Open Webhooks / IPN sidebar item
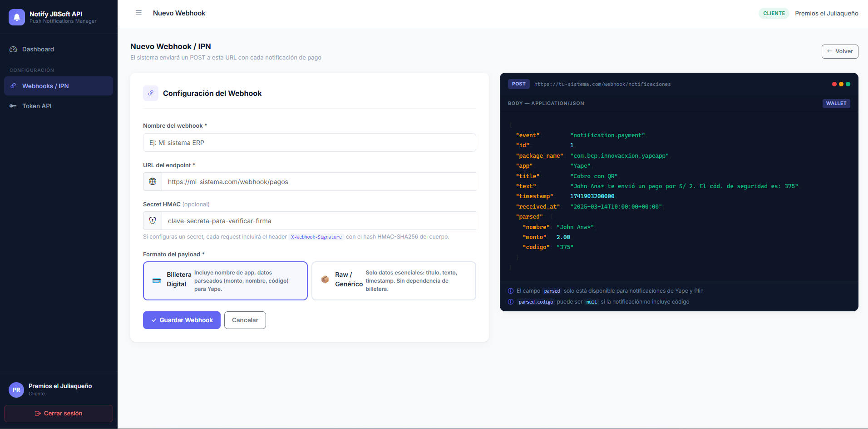868x429 pixels. [45, 86]
